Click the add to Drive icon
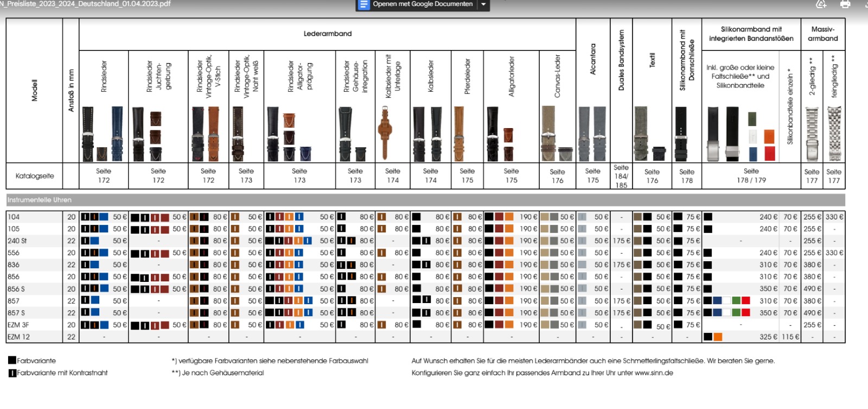Image resolution: width=868 pixels, height=409 pixels. [x=821, y=4]
